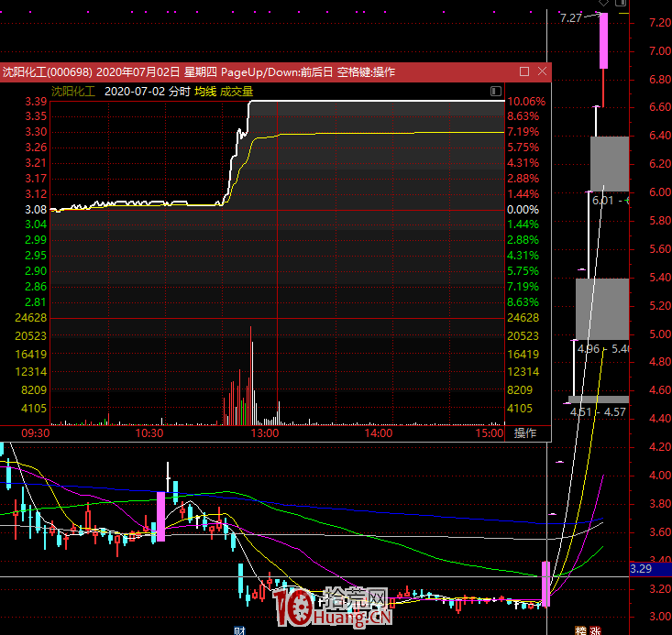The width and height of the screenshot is (672, 635).
Task: Close the 沈阳化工 intraday popup window
Action: coord(542,71)
